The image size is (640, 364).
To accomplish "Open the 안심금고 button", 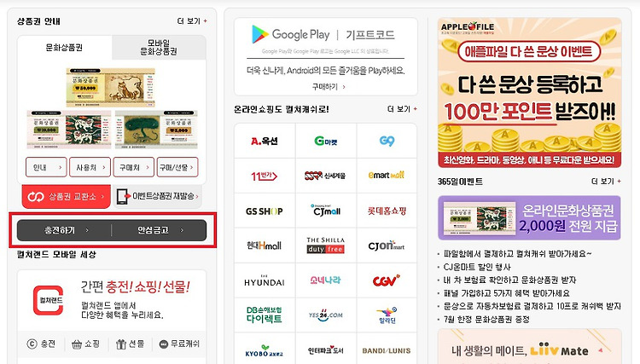I will [160, 230].
